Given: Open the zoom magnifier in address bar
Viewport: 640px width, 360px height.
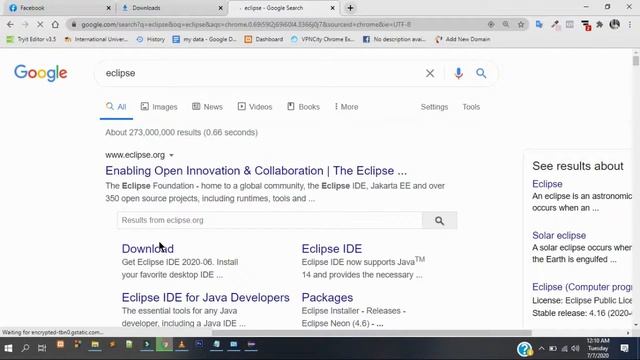Looking at the screenshot, I should pos(506,24).
